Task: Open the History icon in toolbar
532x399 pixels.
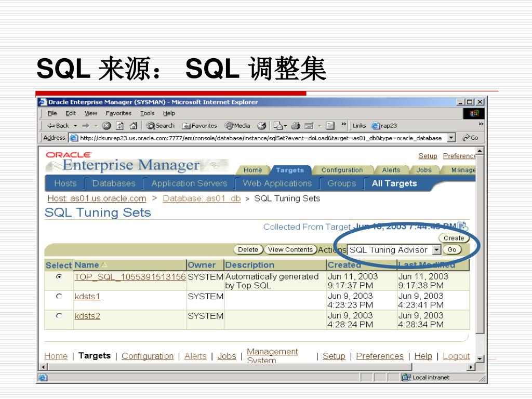Action: pos(261,126)
